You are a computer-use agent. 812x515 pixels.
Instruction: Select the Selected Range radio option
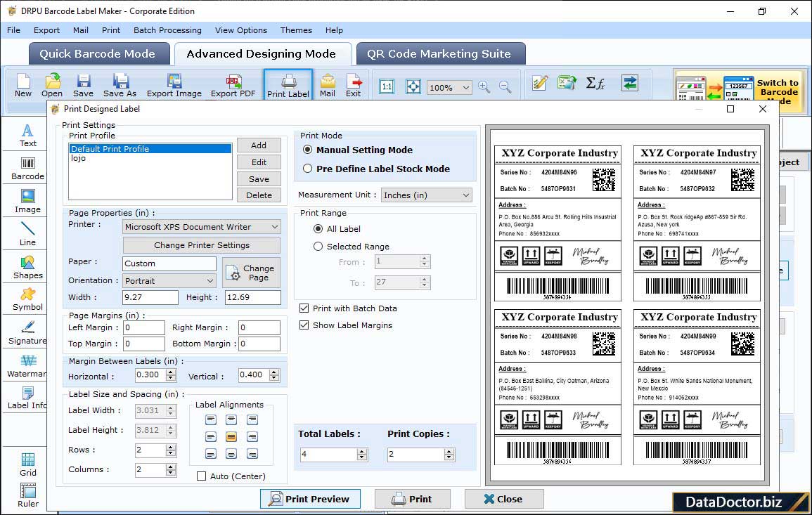tap(318, 247)
